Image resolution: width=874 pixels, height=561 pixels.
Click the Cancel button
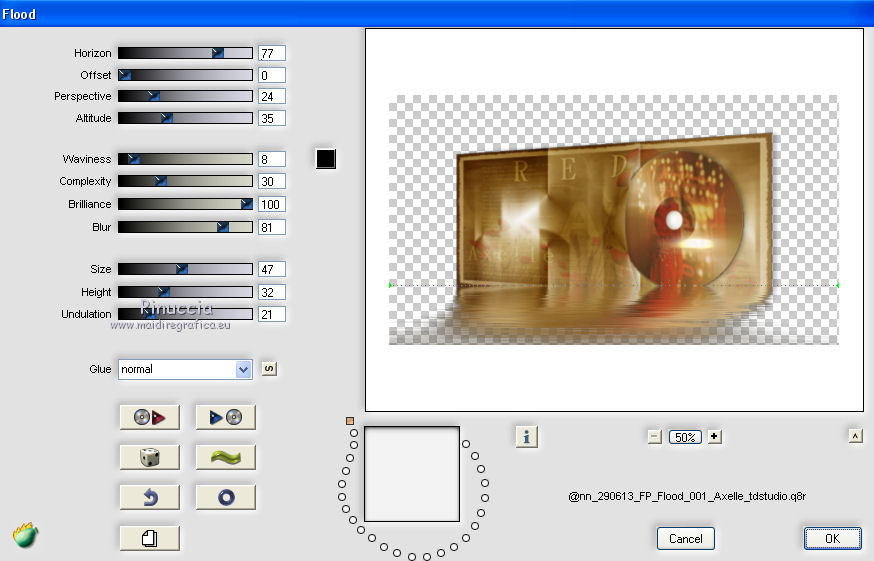(686, 538)
